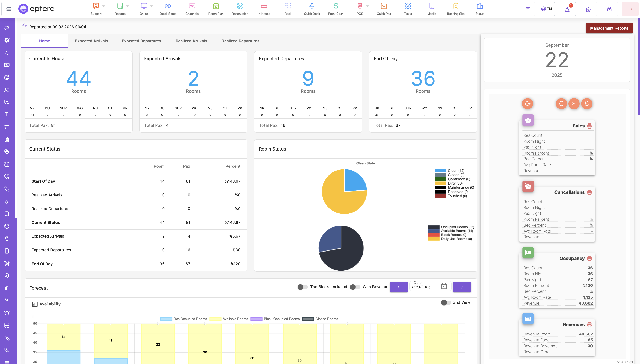Expand the Online dropdown menu

point(151,6)
